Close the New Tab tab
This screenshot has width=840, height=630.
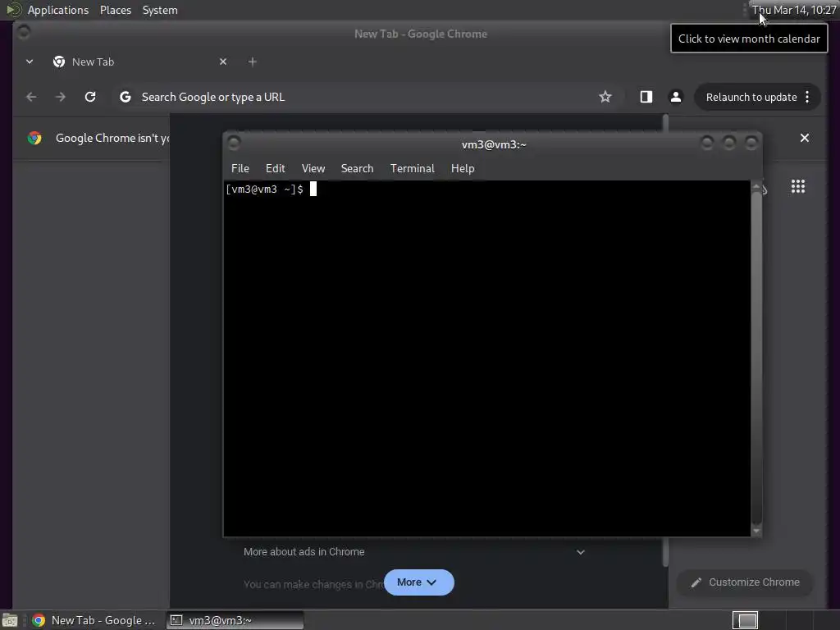[x=223, y=62]
